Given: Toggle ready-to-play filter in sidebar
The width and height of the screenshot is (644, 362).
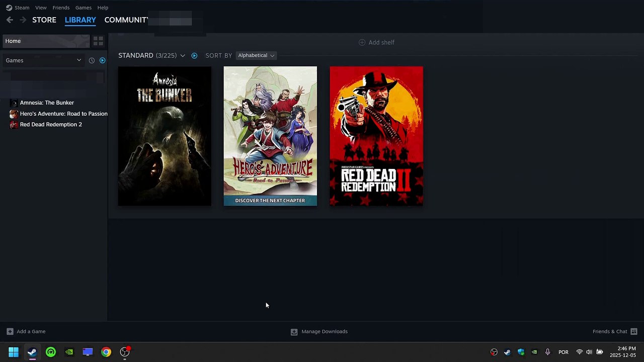Looking at the screenshot, I should click(x=102, y=60).
